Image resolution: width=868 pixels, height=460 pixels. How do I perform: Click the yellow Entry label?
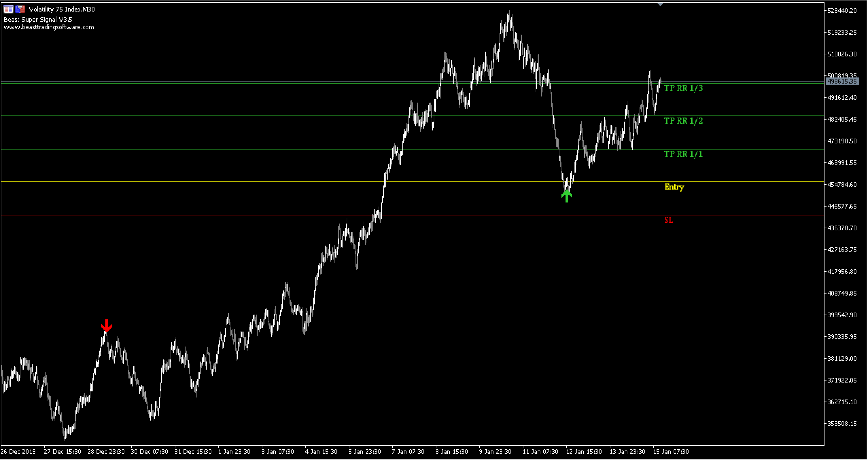(674, 187)
